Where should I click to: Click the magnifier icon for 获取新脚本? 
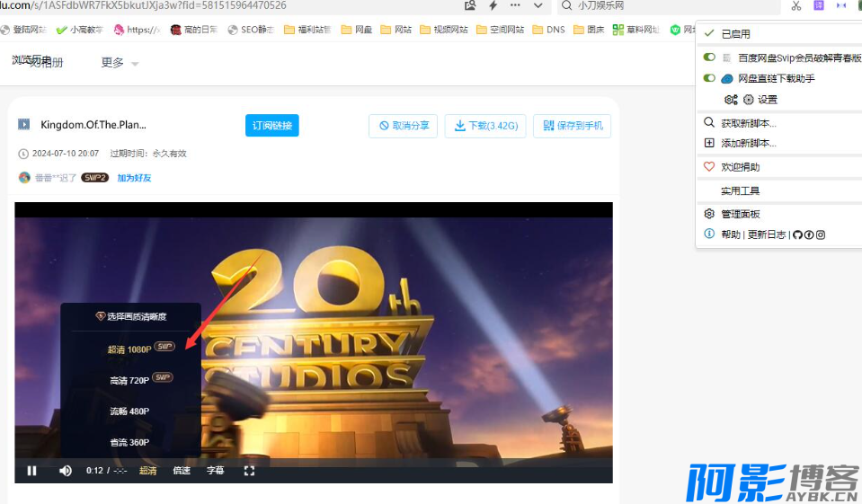[709, 123]
